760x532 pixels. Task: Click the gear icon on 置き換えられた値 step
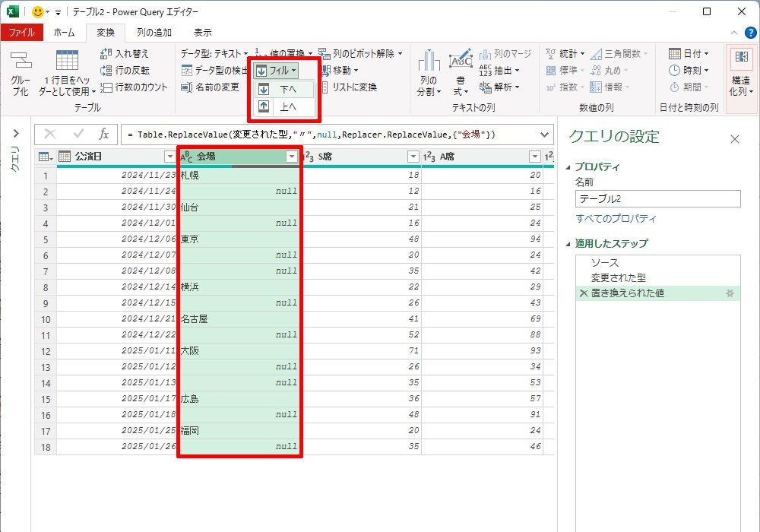pos(728,293)
